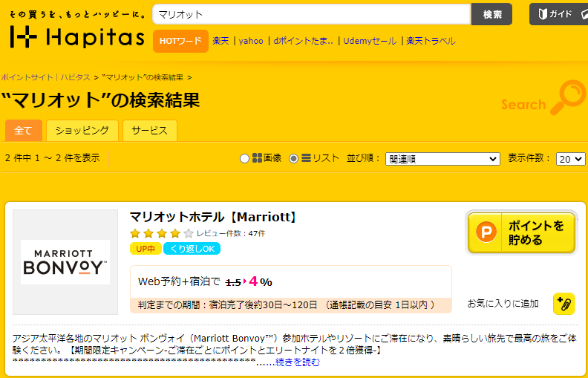
Task: Open the 楽天 hot word link
Action: (220, 41)
